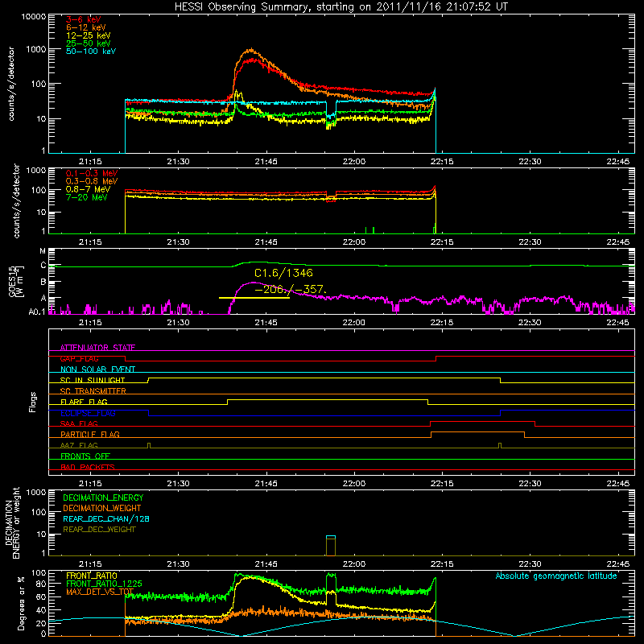644x644 pixels.
Task: Click the Degrees or % axis title
Action: click(21, 603)
